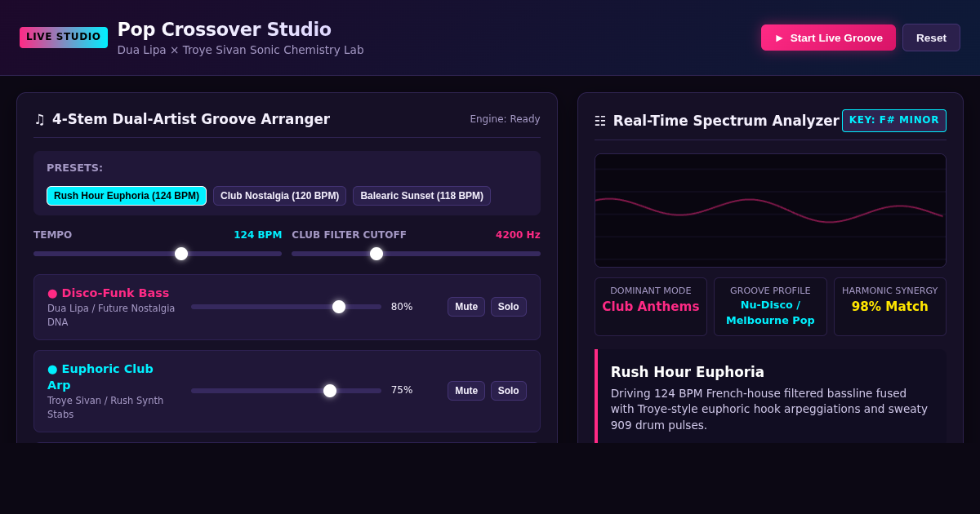This screenshot has width=980, height=514.
Task: Click the Harmonic Synergy 98% Match card
Action: pyautogui.click(x=890, y=307)
